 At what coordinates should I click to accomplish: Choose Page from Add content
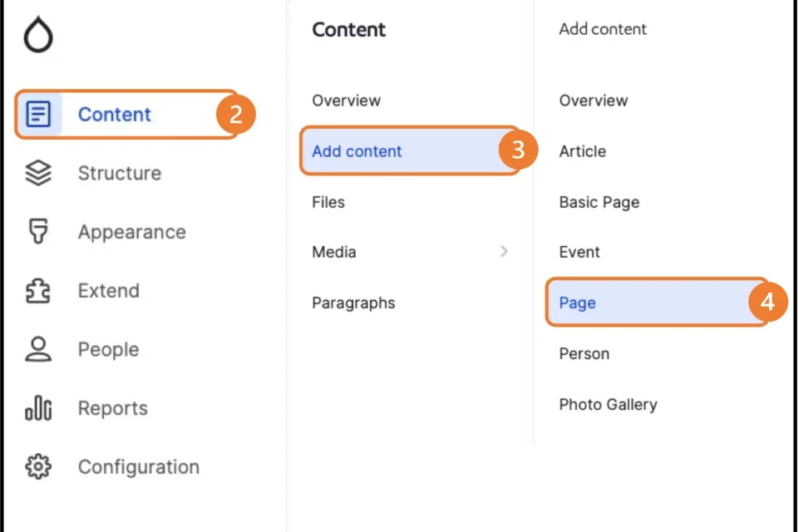click(577, 303)
